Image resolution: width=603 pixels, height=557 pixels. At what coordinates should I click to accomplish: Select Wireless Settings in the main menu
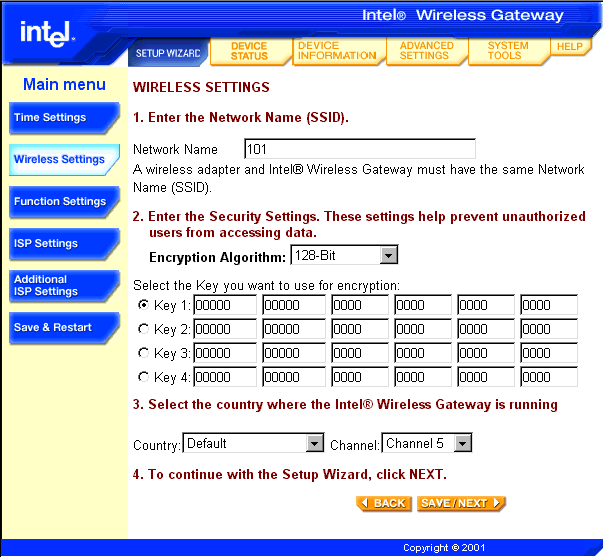tap(64, 160)
